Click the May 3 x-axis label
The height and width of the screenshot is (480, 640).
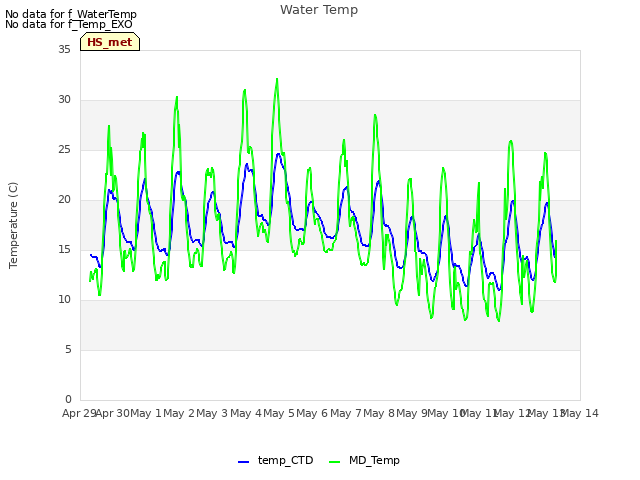tap(212, 413)
